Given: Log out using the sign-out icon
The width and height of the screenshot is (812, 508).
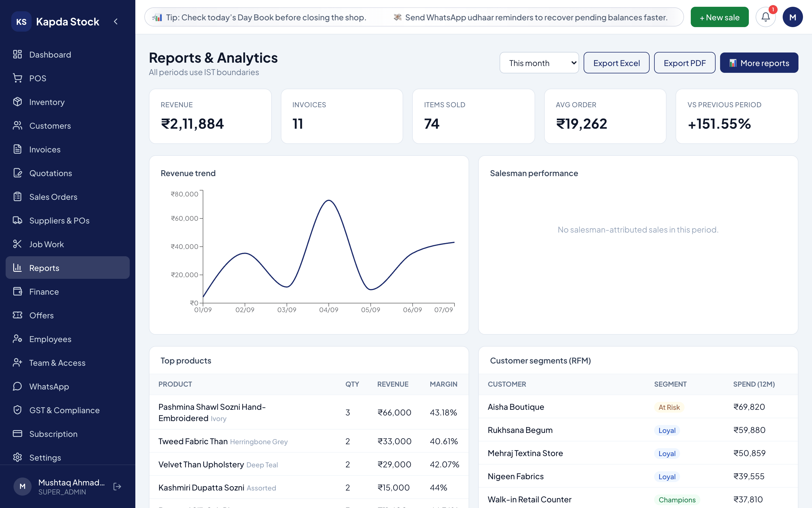Looking at the screenshot, I should [117, 487].
